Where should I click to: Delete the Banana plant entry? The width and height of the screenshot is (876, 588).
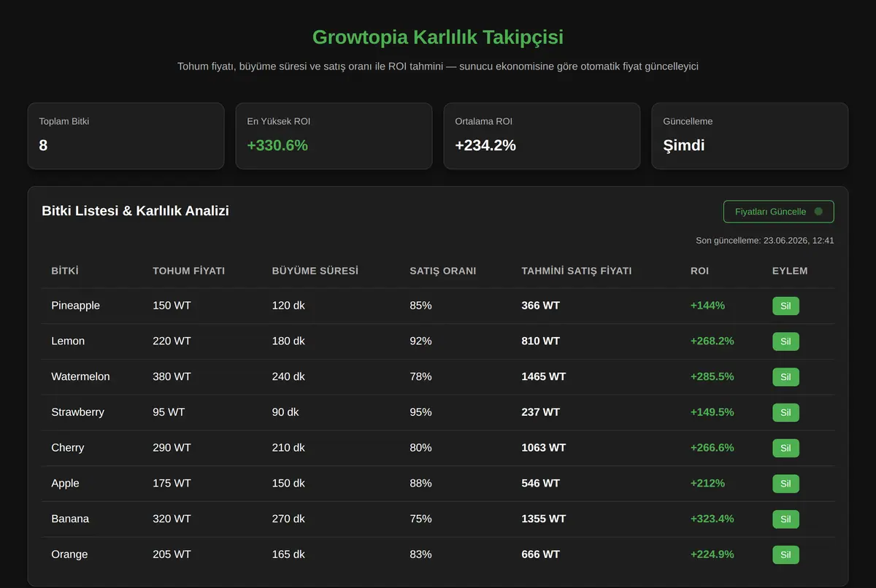coord(785,519)
